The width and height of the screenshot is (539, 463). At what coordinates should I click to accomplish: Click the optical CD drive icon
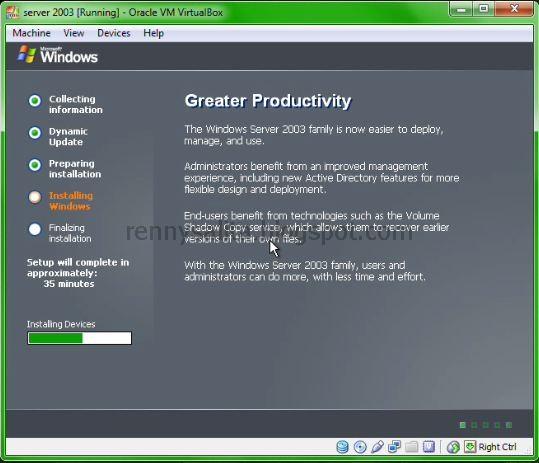pos(360,447)
